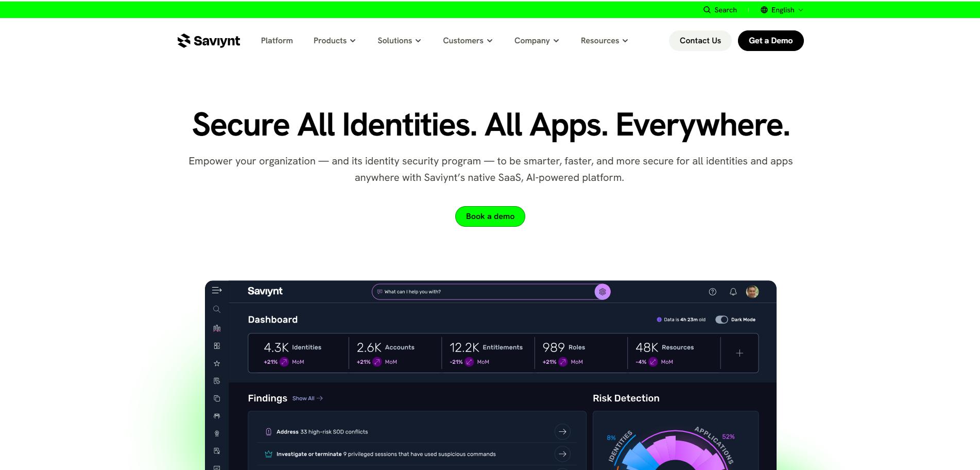980x470 pixels.
Task: Click the user avatar in the dashboard header
Action: pyautogui.click(x=751, y=292)
